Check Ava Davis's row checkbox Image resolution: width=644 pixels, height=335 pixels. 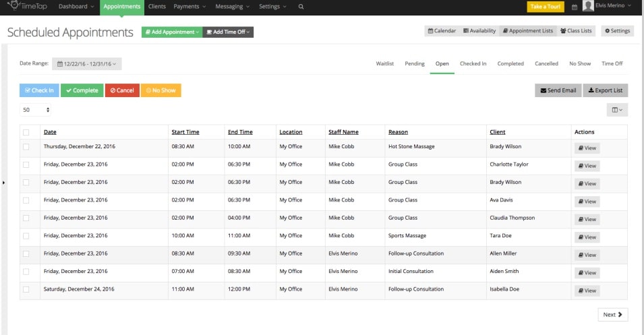click(26, 200)
